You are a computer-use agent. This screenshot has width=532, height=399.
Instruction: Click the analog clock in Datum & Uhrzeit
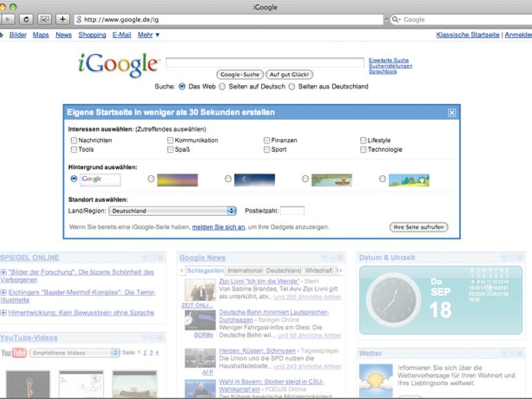[393, 300]
